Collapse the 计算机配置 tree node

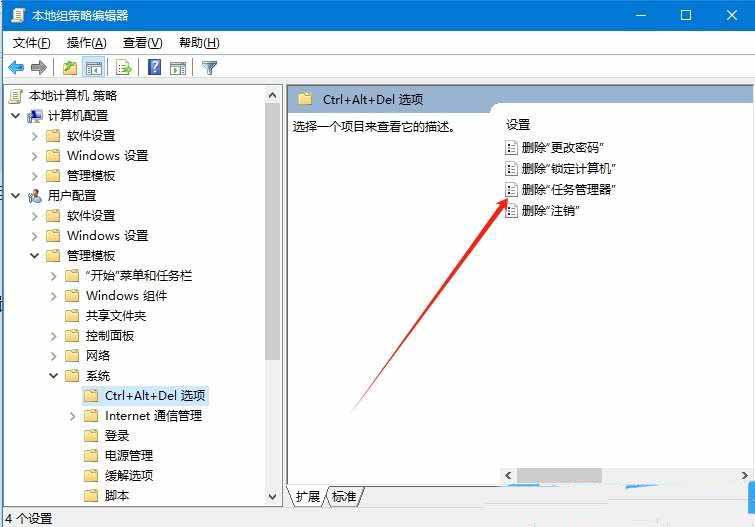15,116
